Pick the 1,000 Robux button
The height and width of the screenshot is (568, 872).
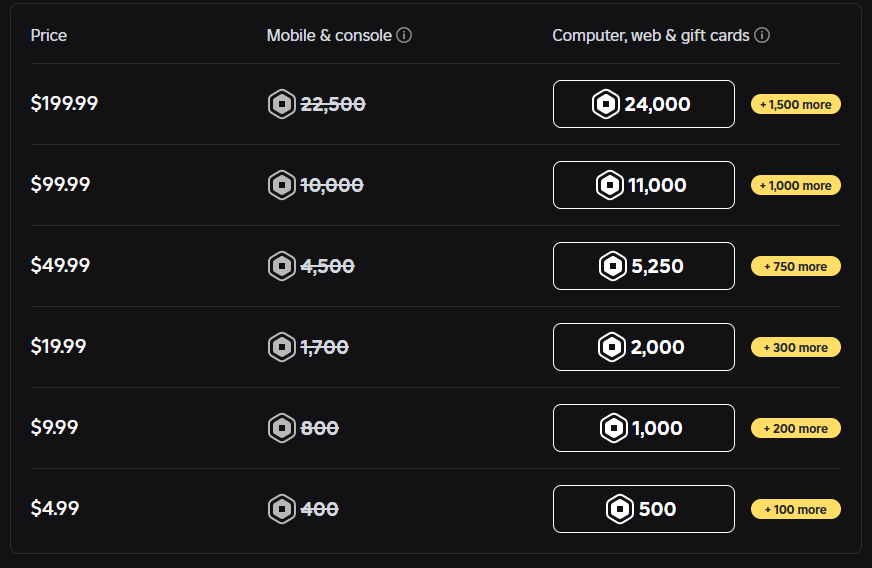click(x=643, y=428)
